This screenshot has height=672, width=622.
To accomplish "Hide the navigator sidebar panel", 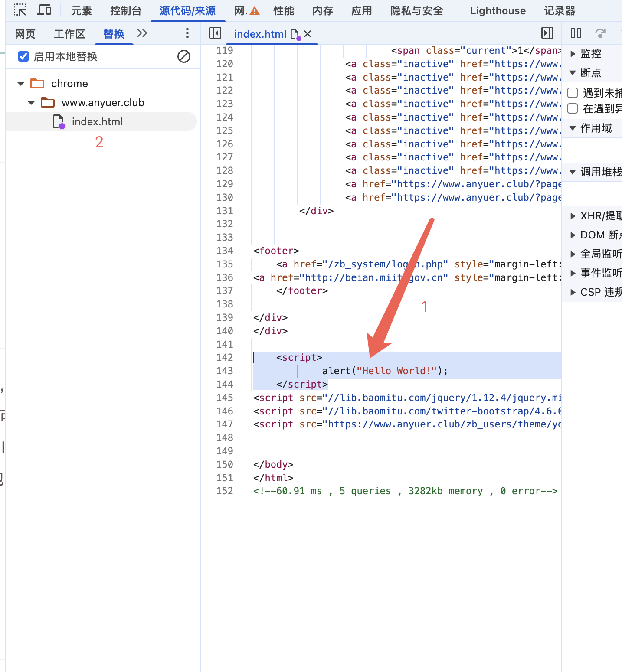I will 215,33.
